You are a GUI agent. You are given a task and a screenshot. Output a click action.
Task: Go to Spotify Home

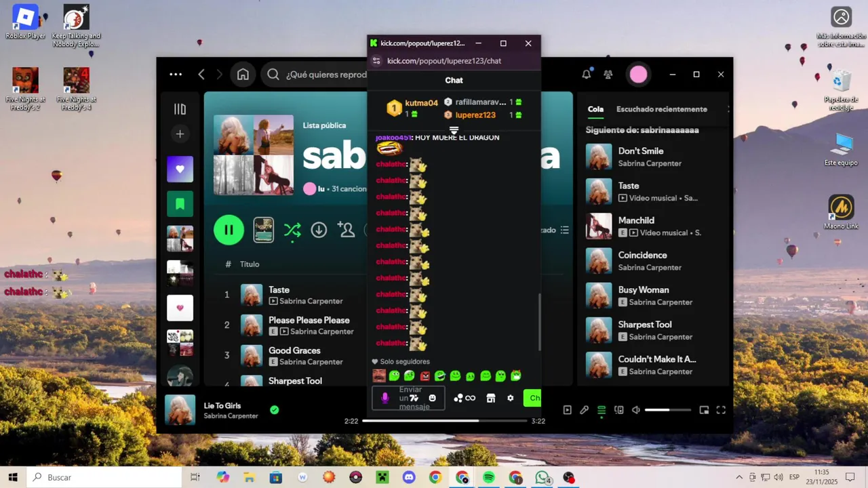click(243, 75)
